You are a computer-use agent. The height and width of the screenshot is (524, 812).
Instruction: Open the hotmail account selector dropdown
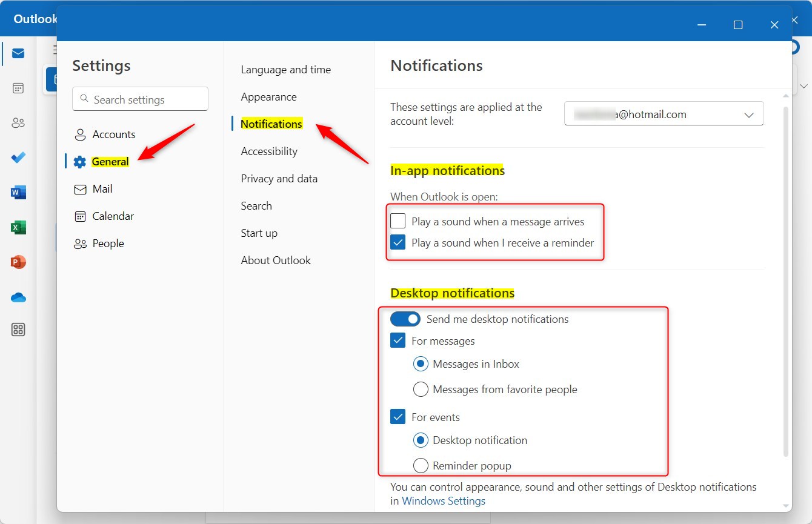coord(664,113)
